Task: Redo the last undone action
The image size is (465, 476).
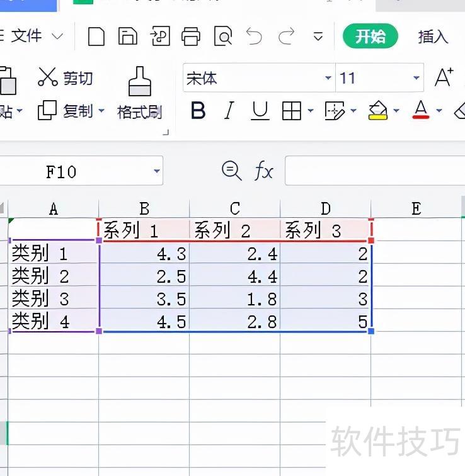Action: coord(286,36)
